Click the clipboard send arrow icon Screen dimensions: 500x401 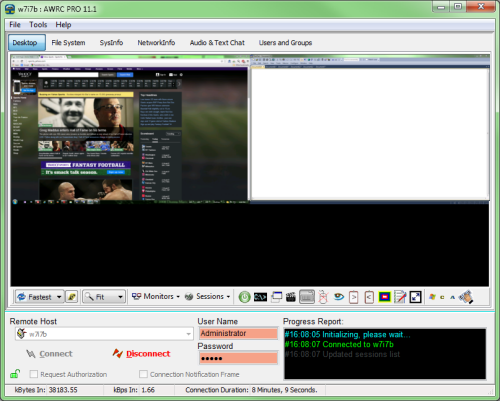(x=354, y=297)
